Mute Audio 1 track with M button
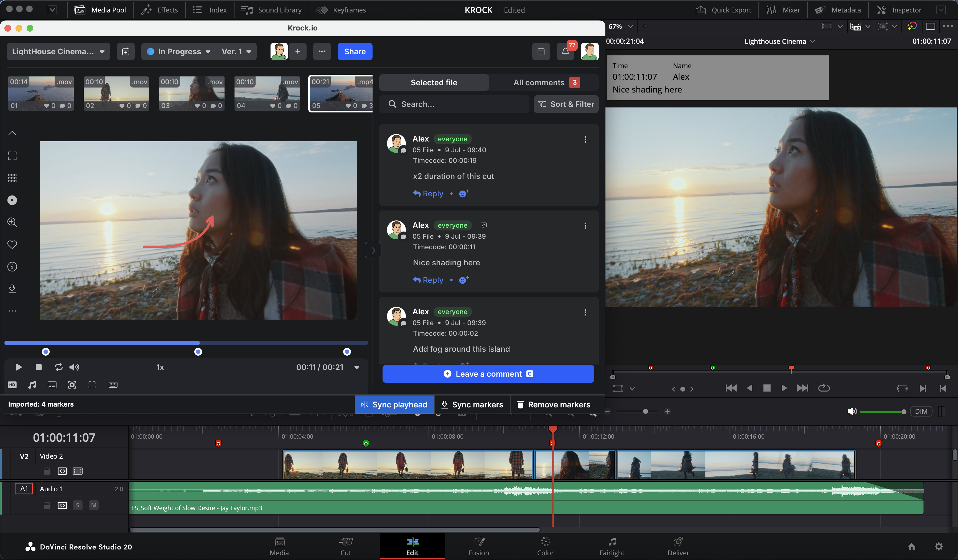This screenshot has height=560, width=958. tap(93, 505)
